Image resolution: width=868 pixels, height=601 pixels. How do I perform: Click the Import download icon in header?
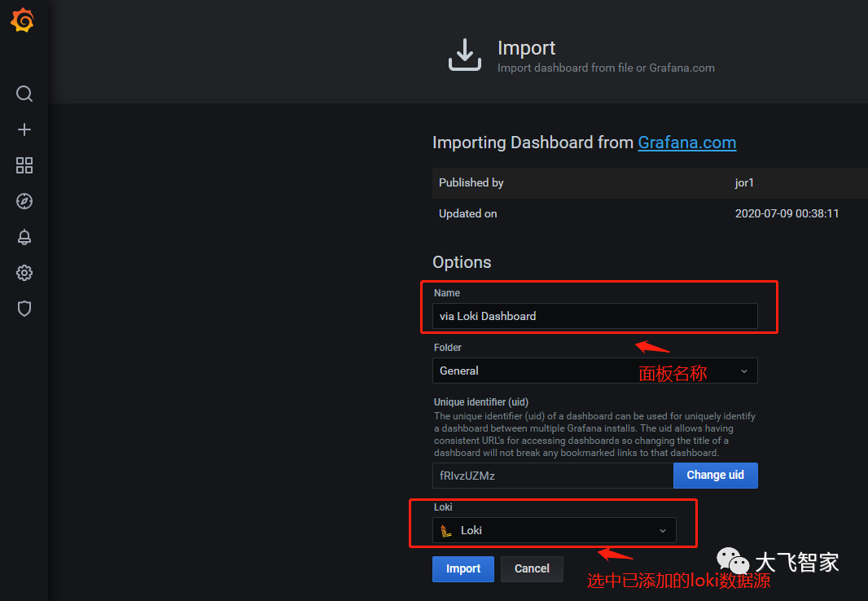(464, 55)
